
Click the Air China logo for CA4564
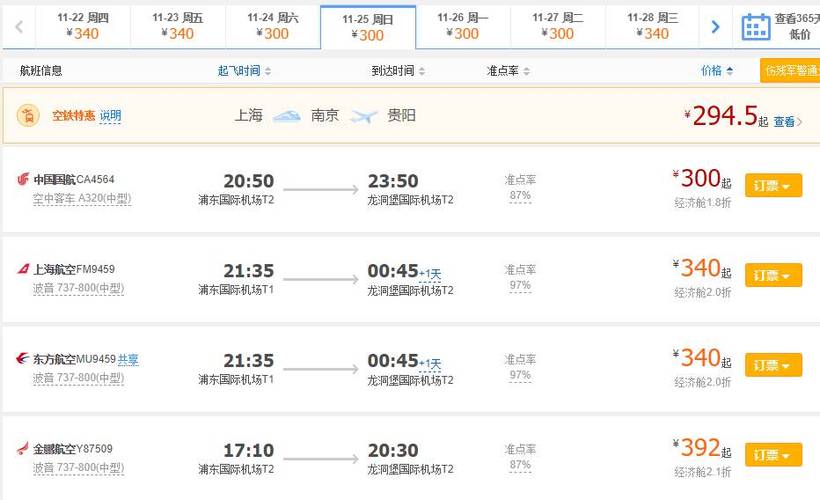(23, 180)
